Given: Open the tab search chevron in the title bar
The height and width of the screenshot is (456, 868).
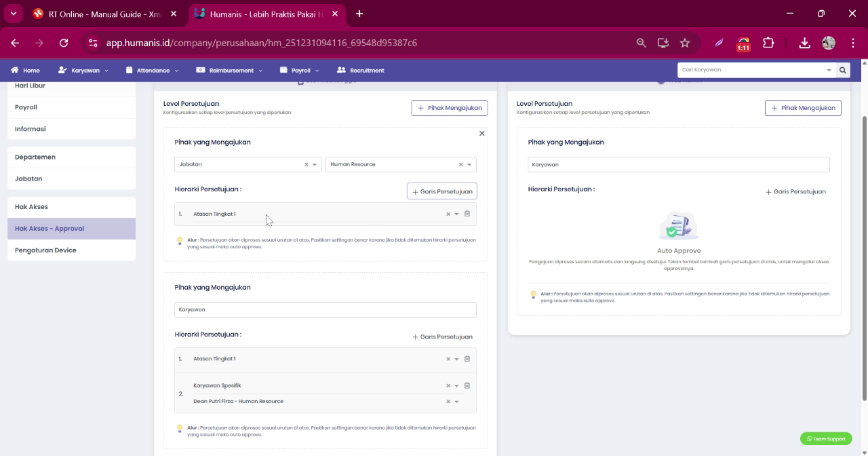Looking at the screenshot, I should [13, 14].
